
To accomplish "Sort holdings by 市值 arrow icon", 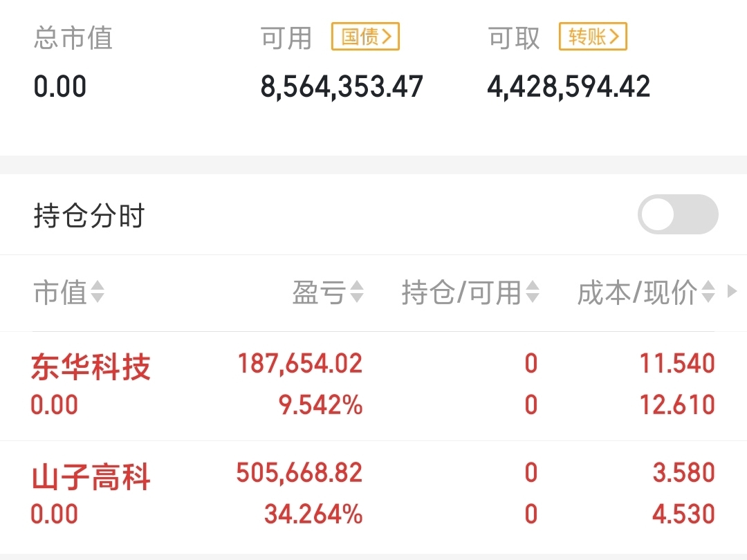I will (98, 292).
